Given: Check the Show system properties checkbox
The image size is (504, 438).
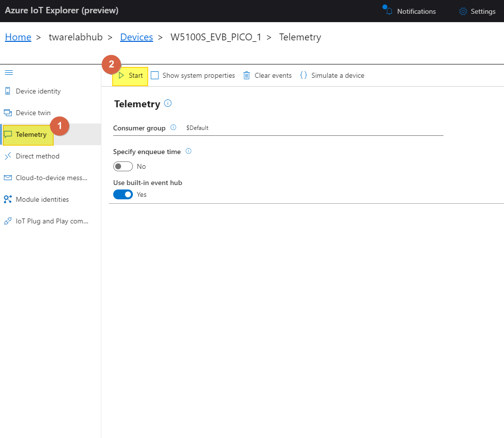Looking at the screenshot, I should (x=155, y=75).
